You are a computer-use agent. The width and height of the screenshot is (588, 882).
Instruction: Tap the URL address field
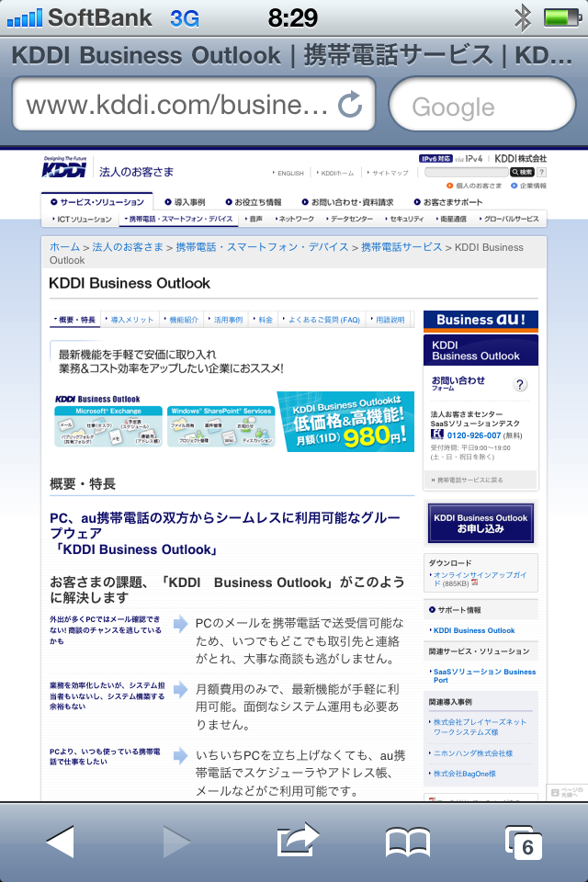coord(194,105)
